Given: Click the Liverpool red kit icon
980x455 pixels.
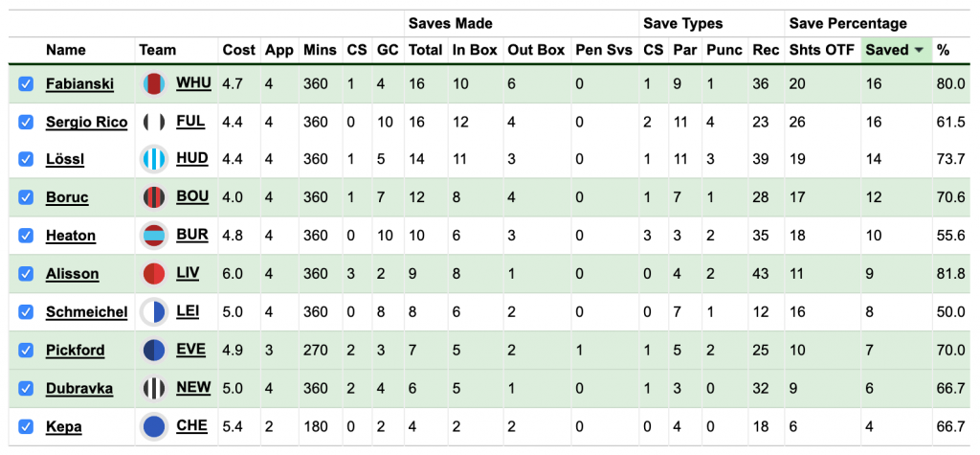Looking at the screenshot, I should coord(153,274).
